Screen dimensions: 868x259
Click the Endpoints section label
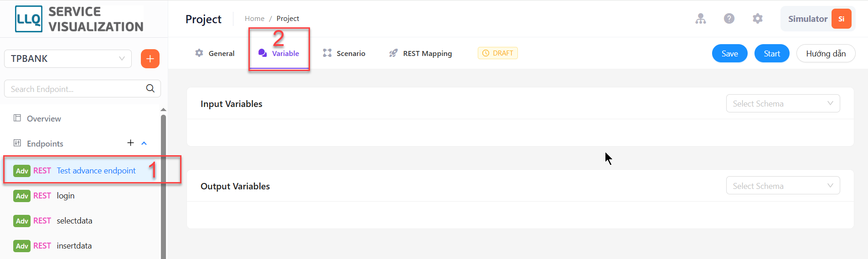pos(45,143)
